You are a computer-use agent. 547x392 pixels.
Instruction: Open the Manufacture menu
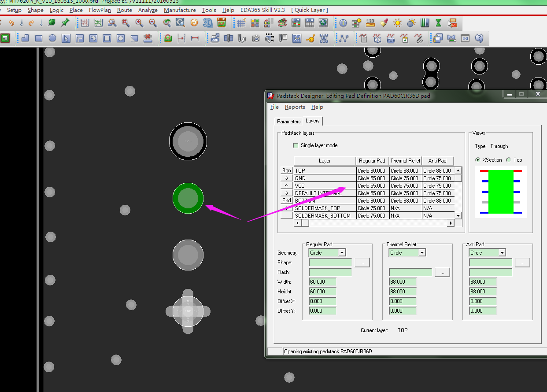[x=180, y=10]
